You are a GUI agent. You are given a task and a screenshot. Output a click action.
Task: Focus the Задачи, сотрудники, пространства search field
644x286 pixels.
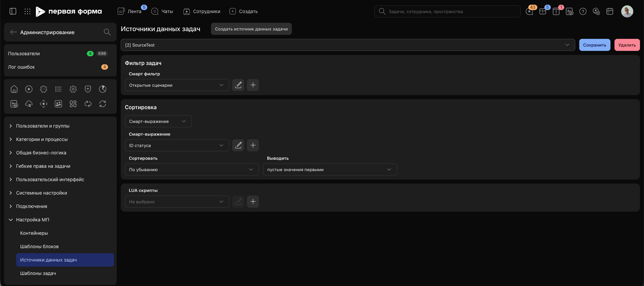click(447, 11)
